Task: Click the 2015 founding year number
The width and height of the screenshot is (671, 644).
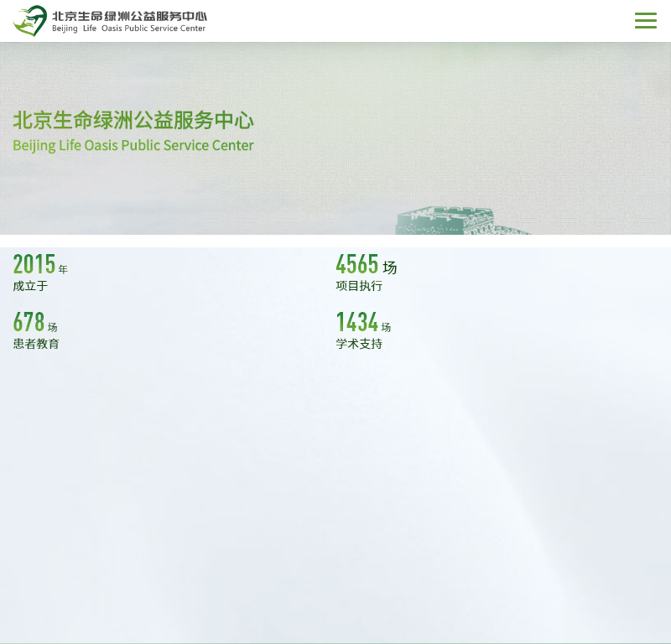Action: pyautogui.click(x=34, y=263)
